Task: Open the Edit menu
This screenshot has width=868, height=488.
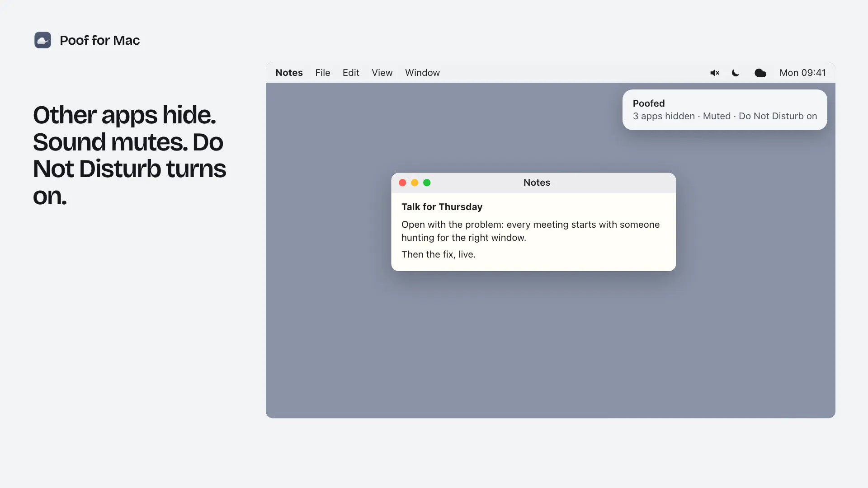Action: coord(351,73)
